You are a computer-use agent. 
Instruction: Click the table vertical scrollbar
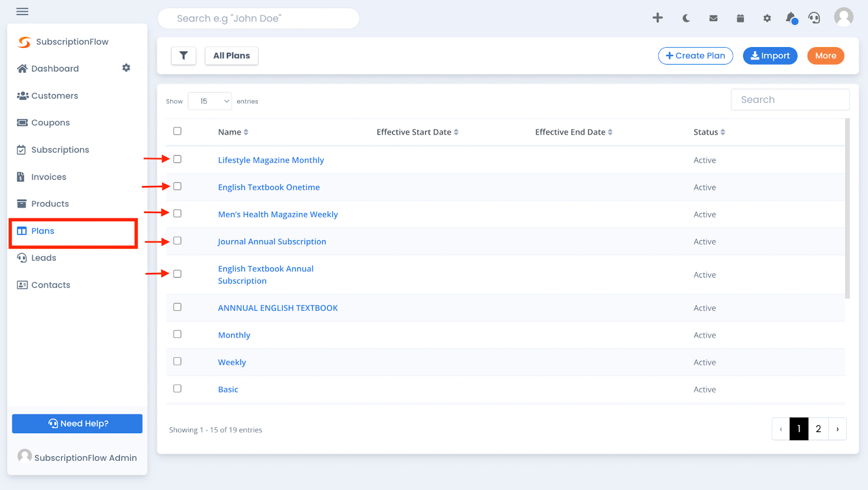click(847, 209)
